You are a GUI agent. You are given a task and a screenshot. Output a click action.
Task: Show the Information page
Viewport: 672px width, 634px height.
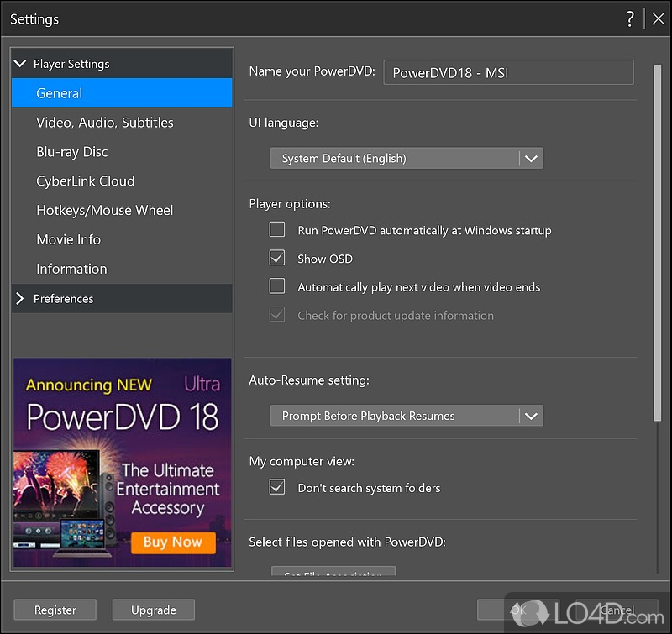(71, 270)
